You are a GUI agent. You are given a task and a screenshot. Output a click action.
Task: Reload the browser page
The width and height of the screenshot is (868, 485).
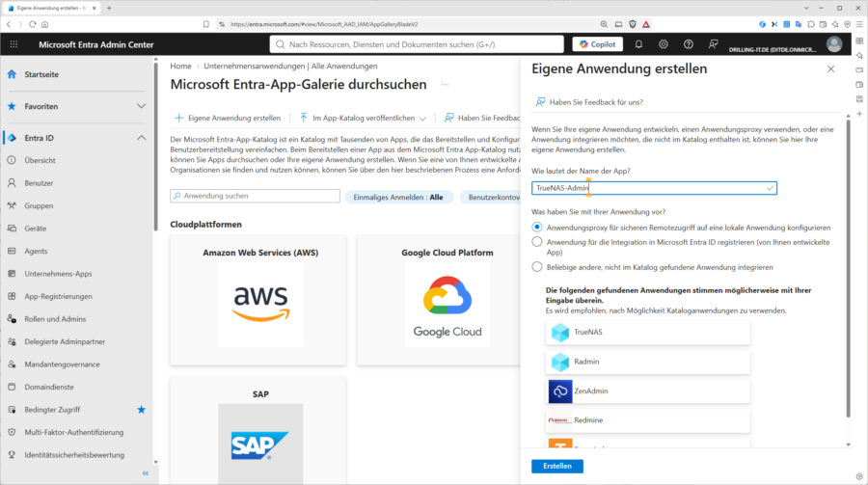[33, 24]
